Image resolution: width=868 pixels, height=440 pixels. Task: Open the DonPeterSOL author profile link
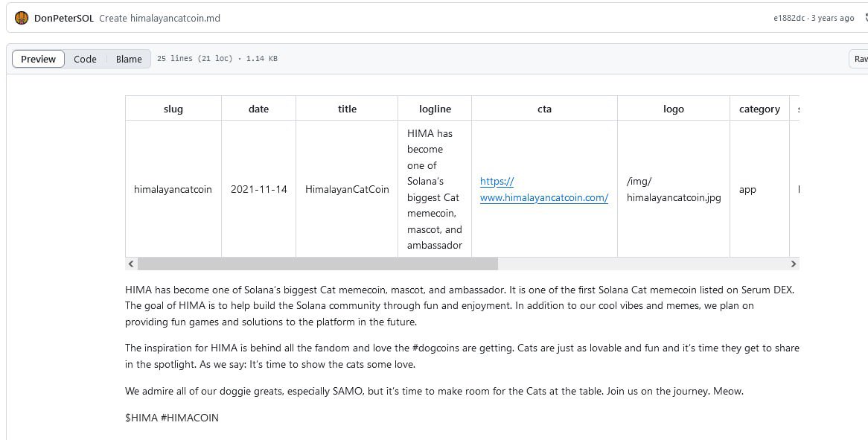coord(64,19)
